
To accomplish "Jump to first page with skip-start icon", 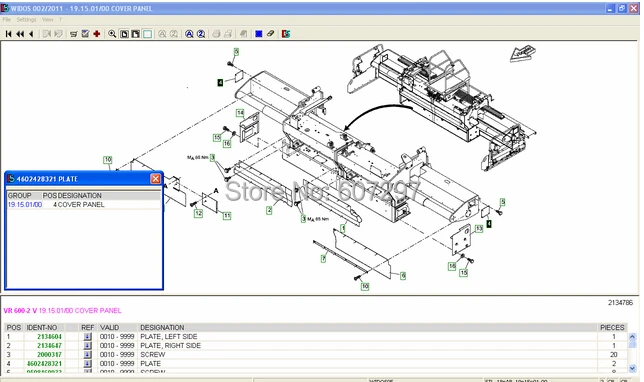I will pyautogui.click(x=8, y=34).
